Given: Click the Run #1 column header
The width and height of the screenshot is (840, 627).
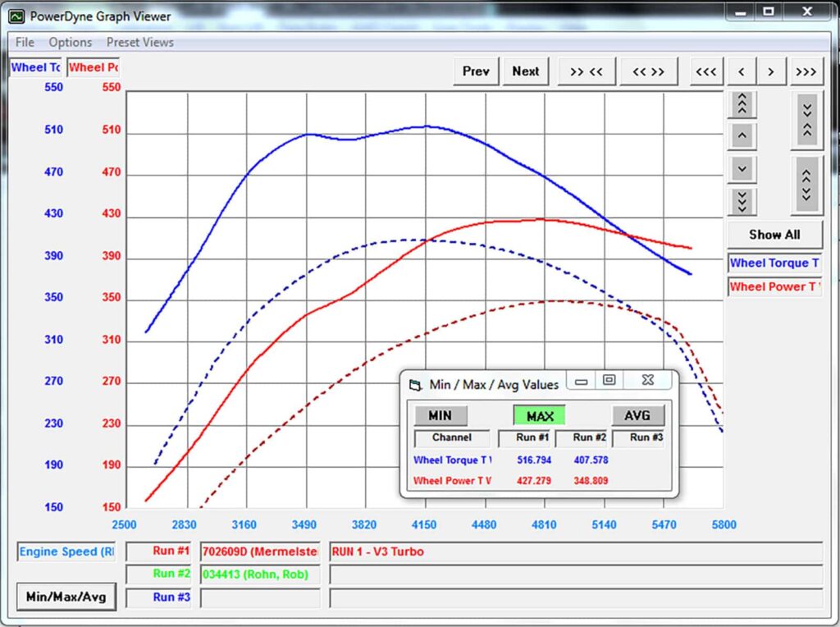Looking at the screenshot, I should point(525,437).
